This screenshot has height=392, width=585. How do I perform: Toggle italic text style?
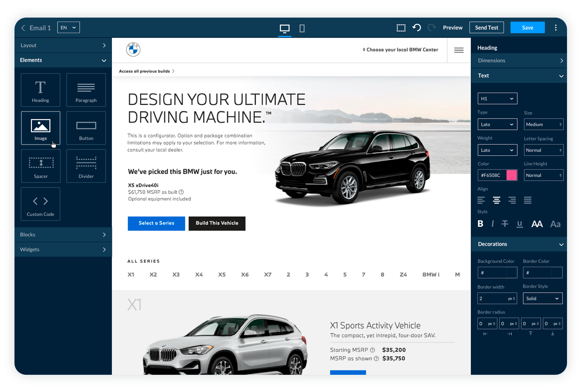point(492,224)
